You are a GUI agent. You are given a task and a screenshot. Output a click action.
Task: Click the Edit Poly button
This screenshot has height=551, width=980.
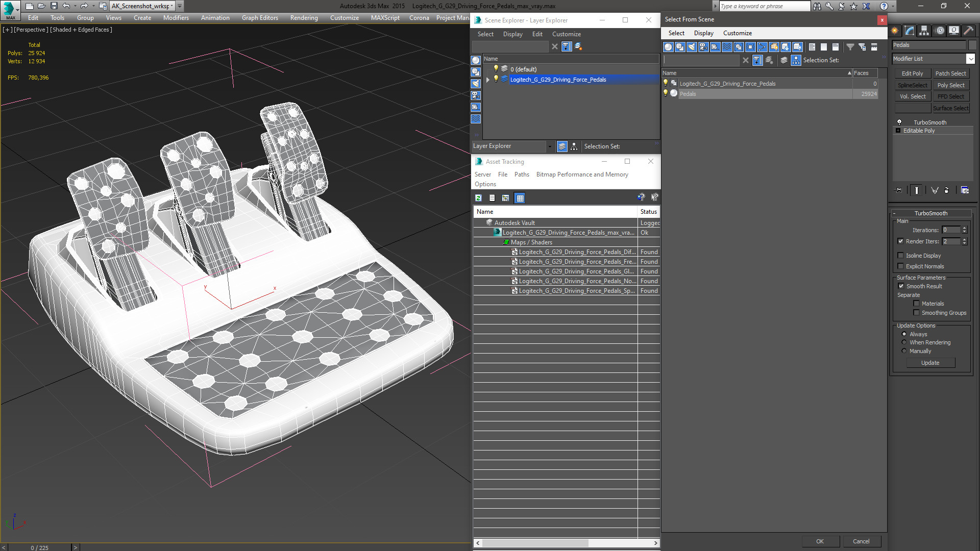click(x=913, y=73)
